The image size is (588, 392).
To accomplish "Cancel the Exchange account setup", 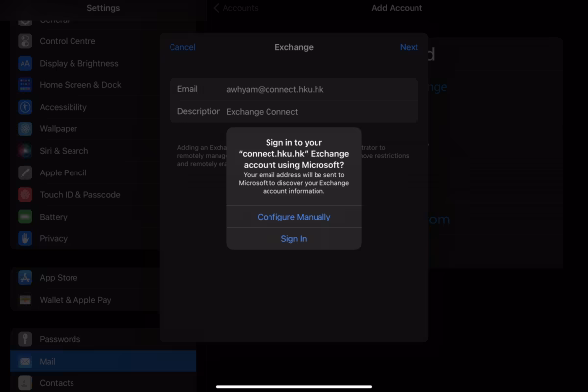I will tap(182, 47).
